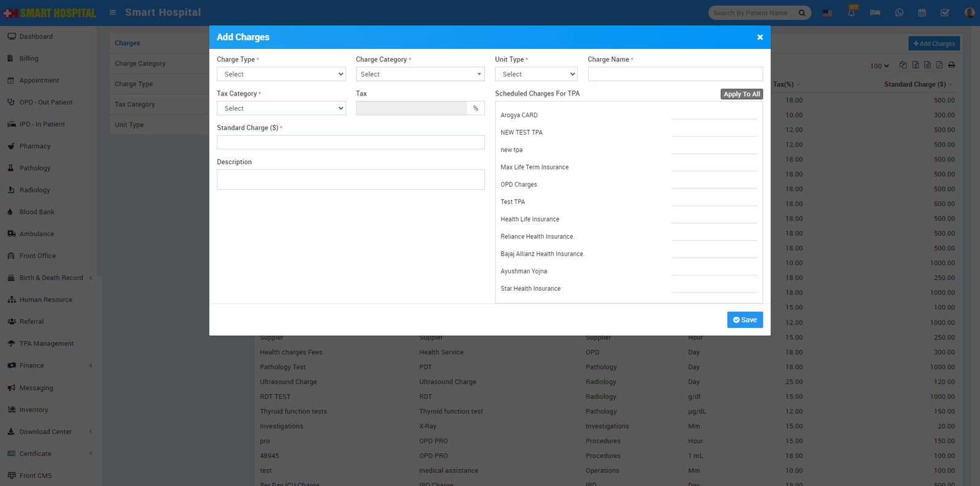Image resolution: width=980 pixels, height=486 pixels.
Task: Click the user profile avatar
Action: (x=969, y=13)
